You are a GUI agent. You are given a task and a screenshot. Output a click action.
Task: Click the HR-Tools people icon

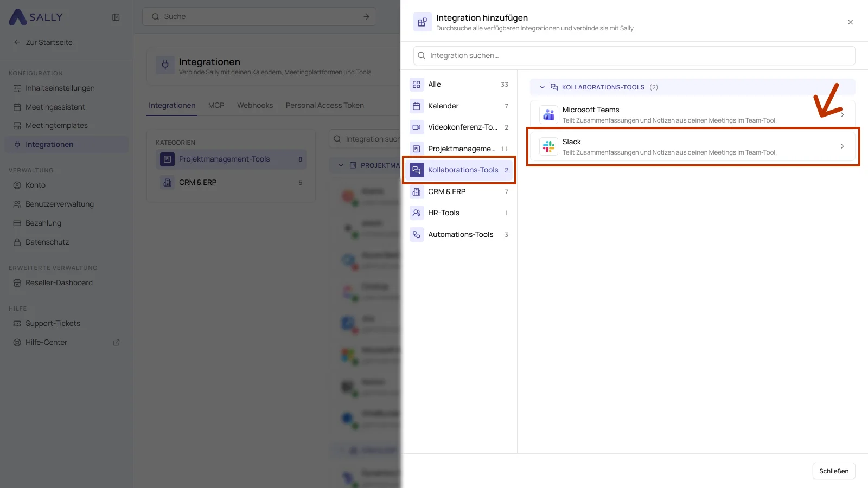pos(417,213)
